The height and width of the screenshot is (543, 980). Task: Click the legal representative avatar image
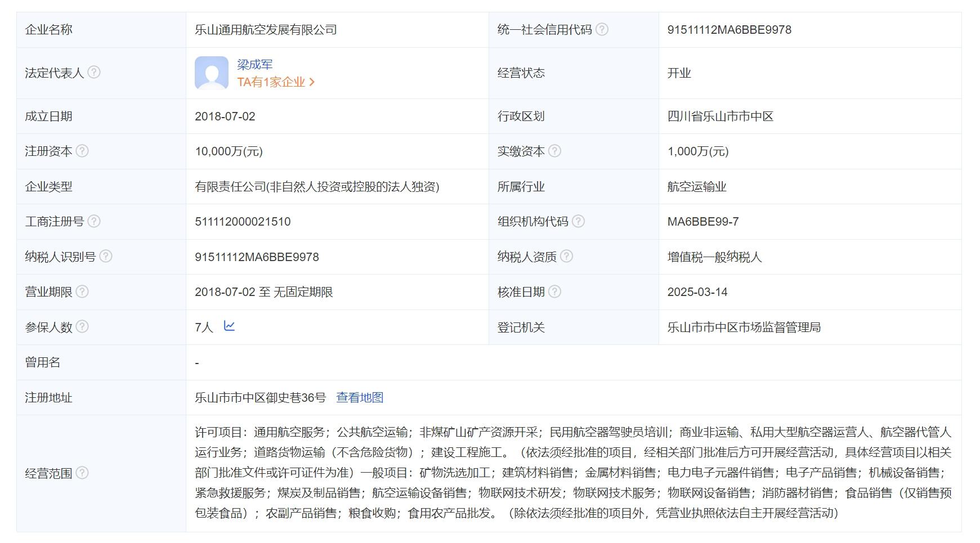pyautogui.click(x=212, y=73)
